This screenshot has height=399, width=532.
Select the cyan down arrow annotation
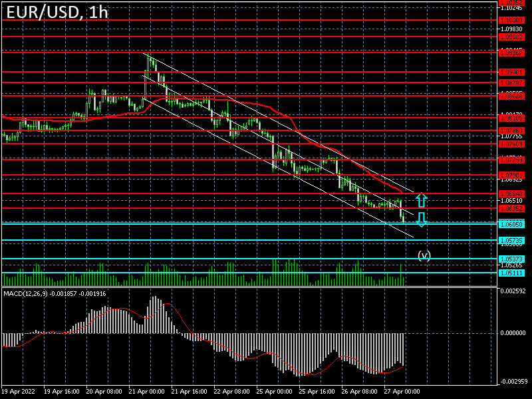tap(421, 219)
